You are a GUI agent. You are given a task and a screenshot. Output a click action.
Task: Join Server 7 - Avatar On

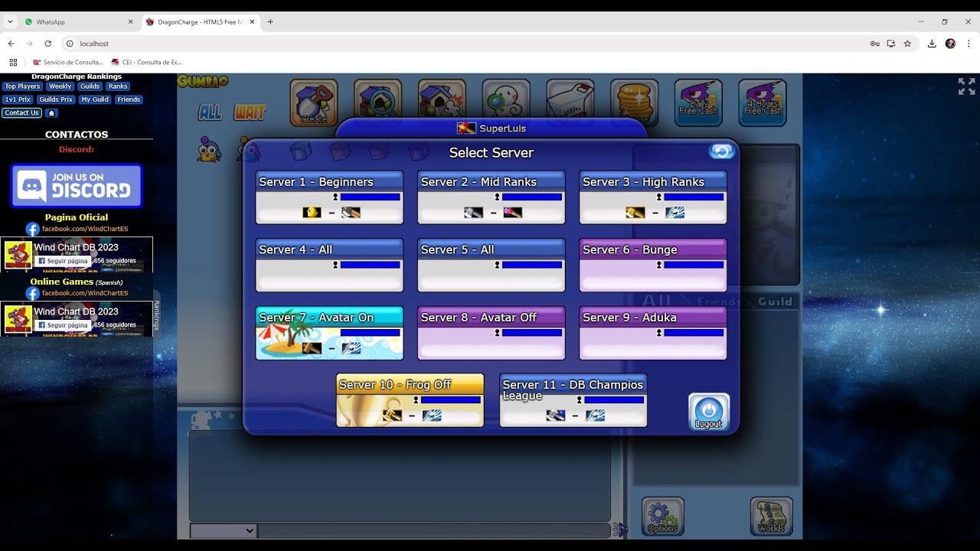tap(329, 333)
